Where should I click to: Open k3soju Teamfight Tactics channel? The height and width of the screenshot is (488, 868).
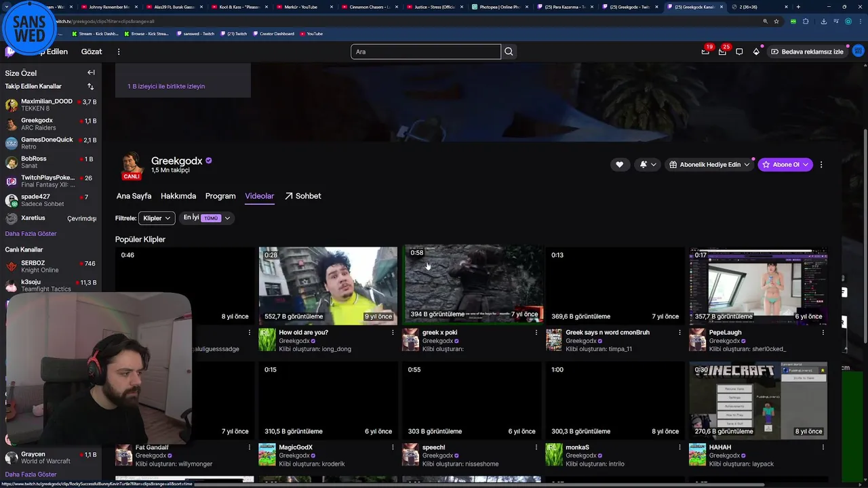51,285
